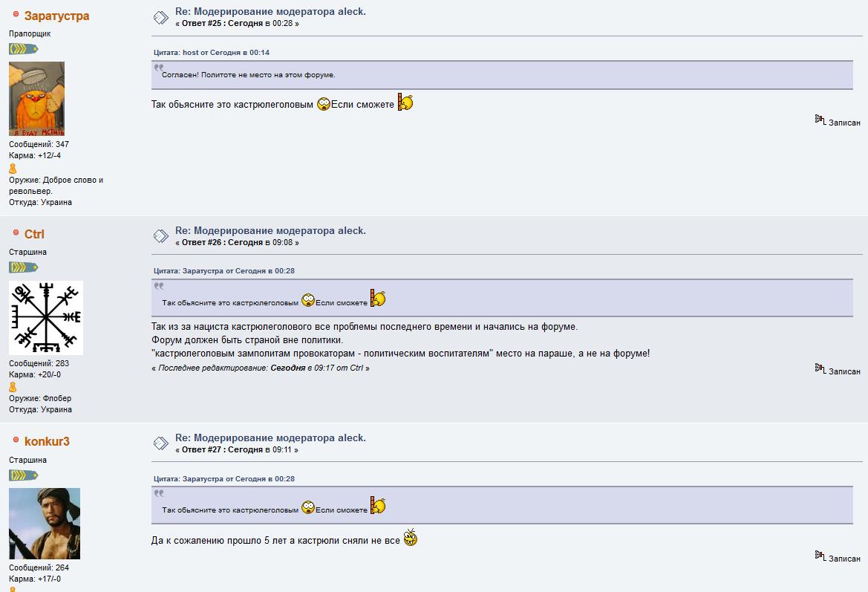Image resolution: width=868 pixels, height=592 pixels.
Task: Click online status dot next to Заратустра
Action: (x=16, y=14)
